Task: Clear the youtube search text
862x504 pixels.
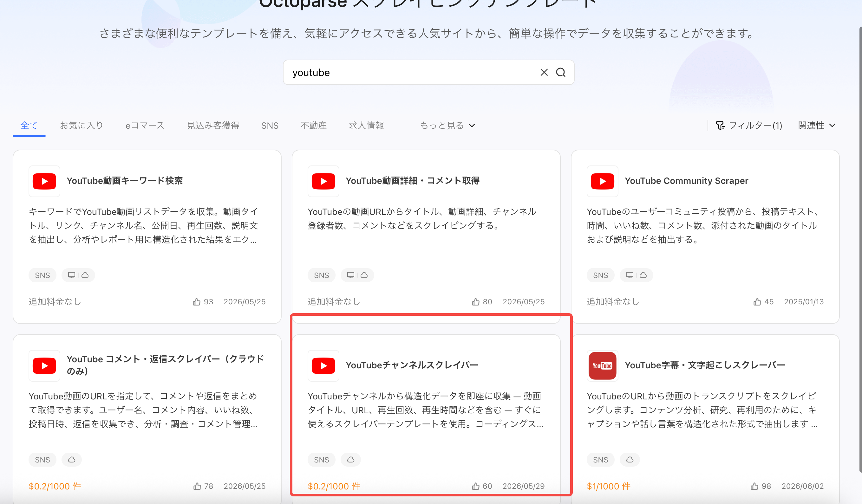Action: (544, 72)
